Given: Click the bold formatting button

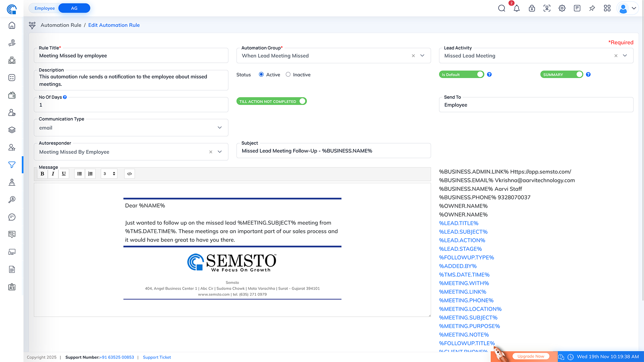Looking at the screenshot, I should (42, 174).
